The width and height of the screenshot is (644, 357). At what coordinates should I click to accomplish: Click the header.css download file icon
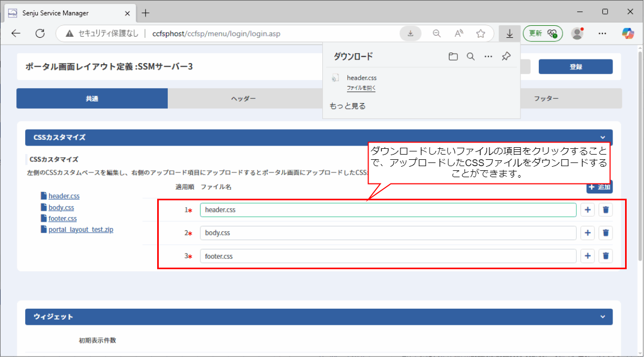click(x=335, y=78)
